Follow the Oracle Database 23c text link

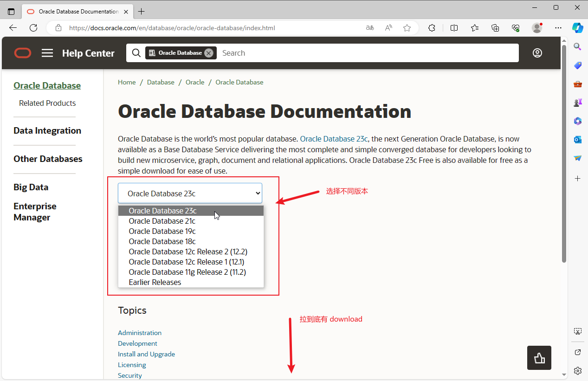(334, 139)
